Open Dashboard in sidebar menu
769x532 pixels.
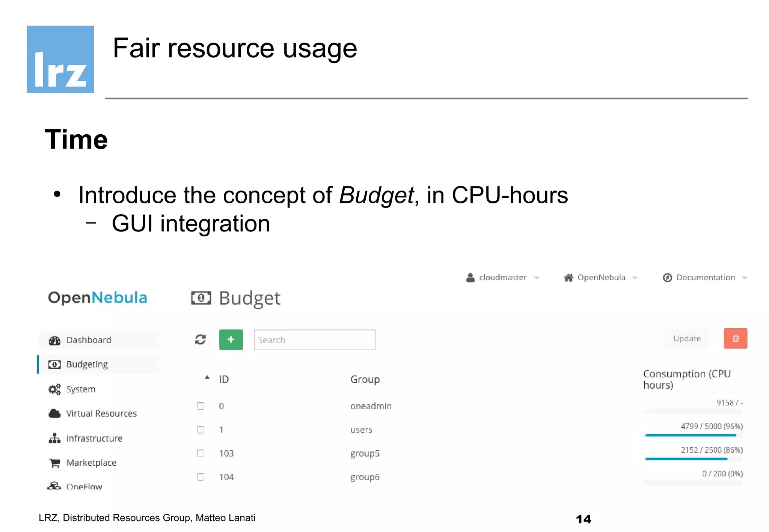pos(99,340)
